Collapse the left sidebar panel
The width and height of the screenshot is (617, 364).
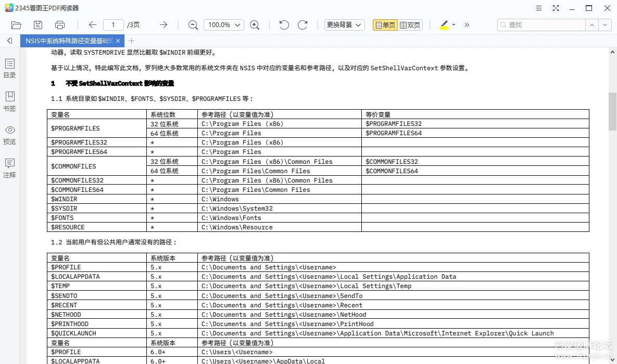[10, 41]
